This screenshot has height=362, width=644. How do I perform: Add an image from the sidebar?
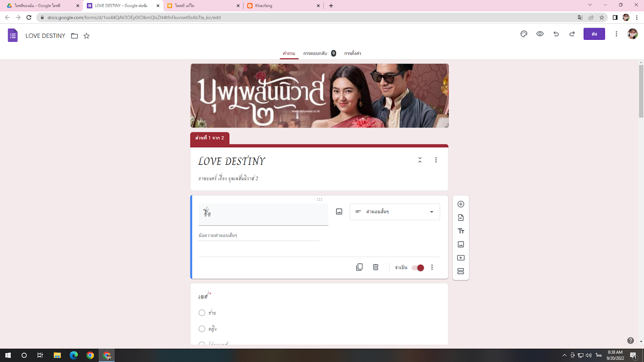[x=461, y=245]
